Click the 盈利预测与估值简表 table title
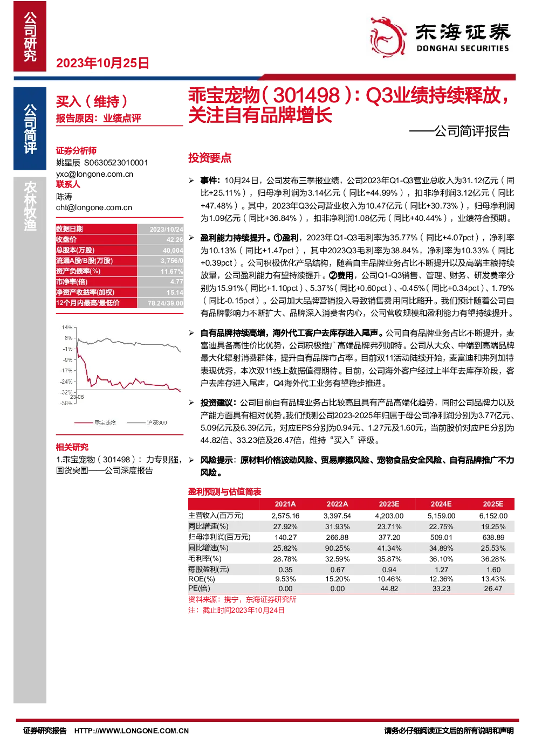This screenshot has width=535, height=756. tap(225, 491)
